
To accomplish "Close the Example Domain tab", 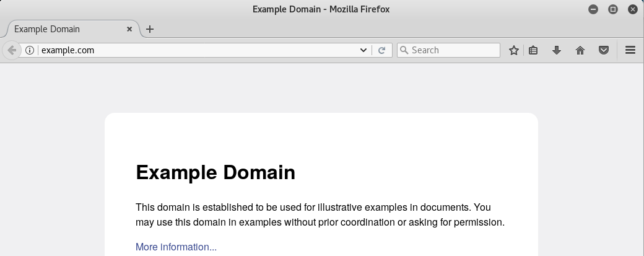I will (129, 29).
